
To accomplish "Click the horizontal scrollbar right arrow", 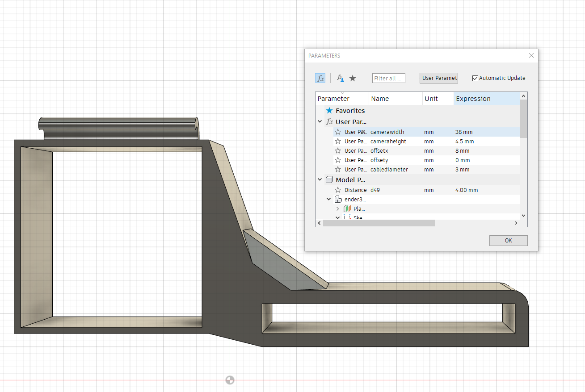I will pos(516,223).
